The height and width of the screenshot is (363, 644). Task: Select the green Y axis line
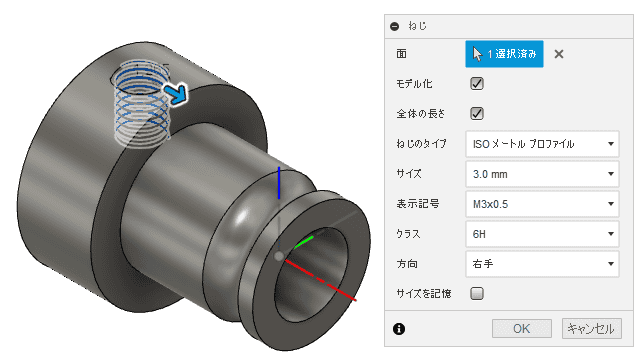304,242
